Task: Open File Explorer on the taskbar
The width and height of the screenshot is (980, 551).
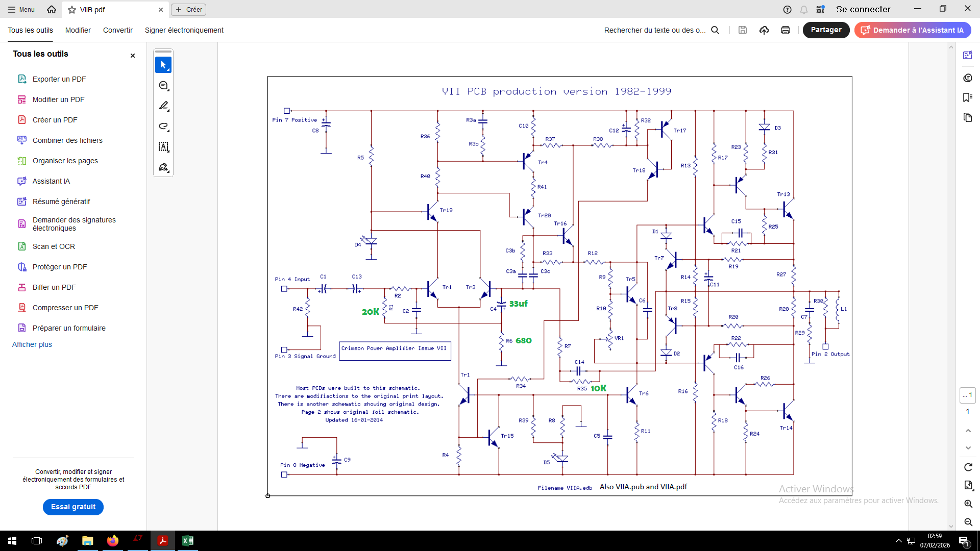Action: point(88,541)
